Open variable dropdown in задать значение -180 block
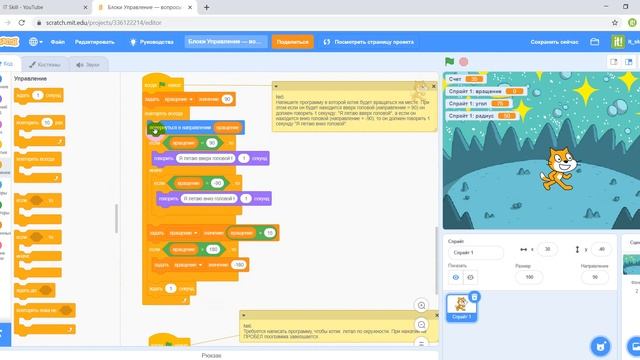 [x=188, y=265]
